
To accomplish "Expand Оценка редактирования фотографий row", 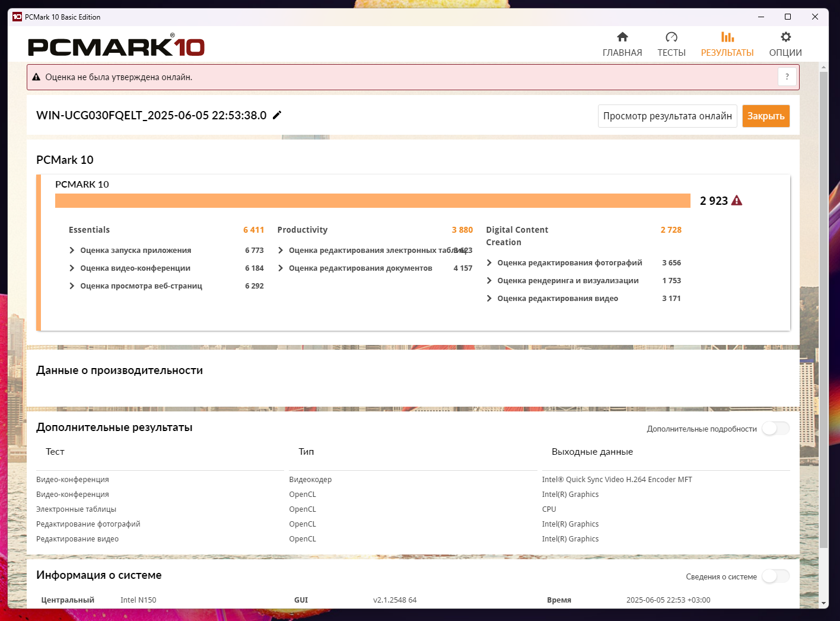I will click(489, 263).
